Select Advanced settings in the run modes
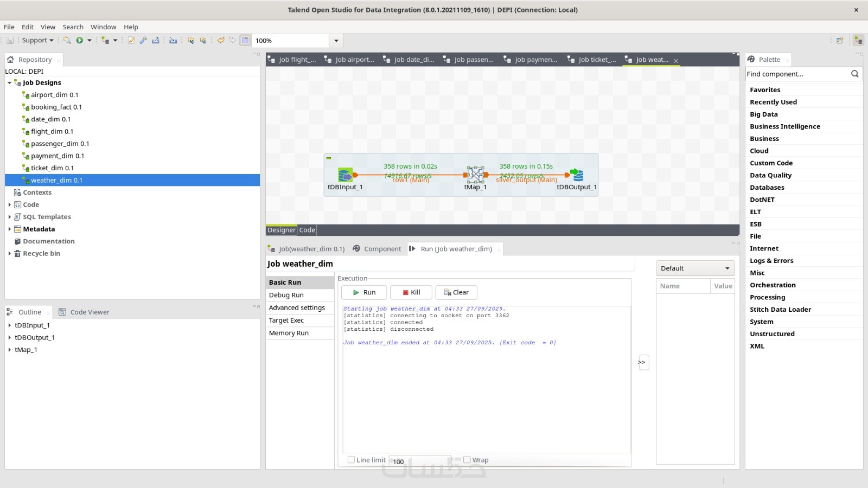The height and width of the screenshot is (488, 868). coord(300,308)
